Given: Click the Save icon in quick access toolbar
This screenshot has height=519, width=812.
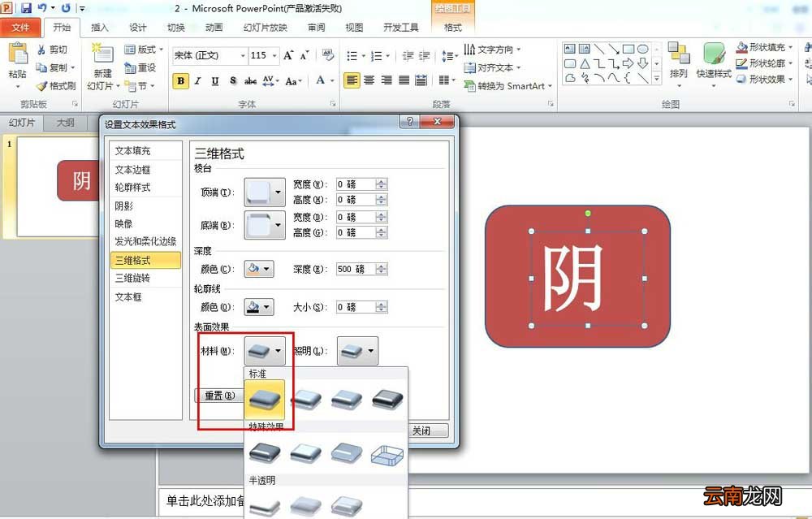Looking at the screenshot, I should tap(26, 8).
